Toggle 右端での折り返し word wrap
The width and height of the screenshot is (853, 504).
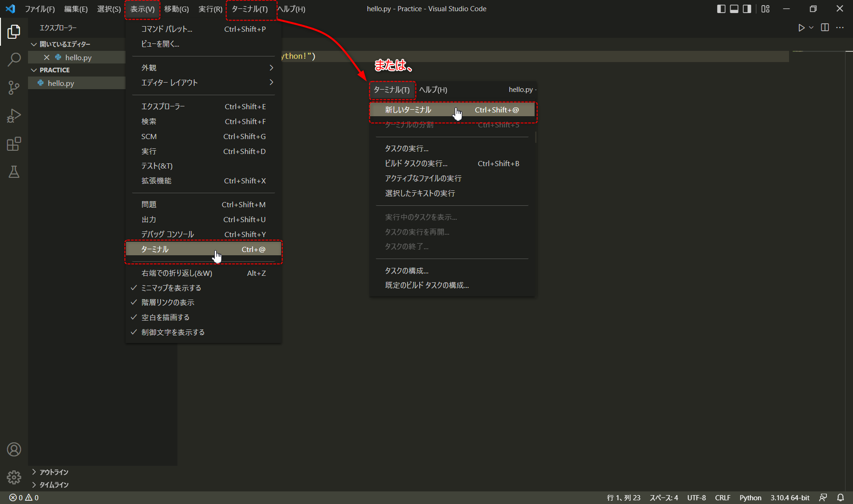[204, 273]
